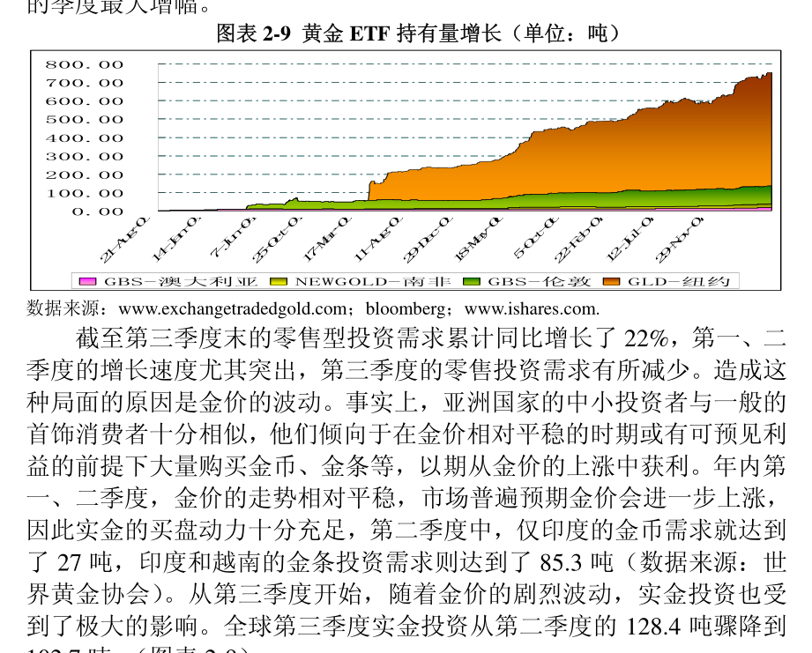Click the 800.00 y-axis label
The width and height of the screenshot is (812, 653).
click(84, 64)
